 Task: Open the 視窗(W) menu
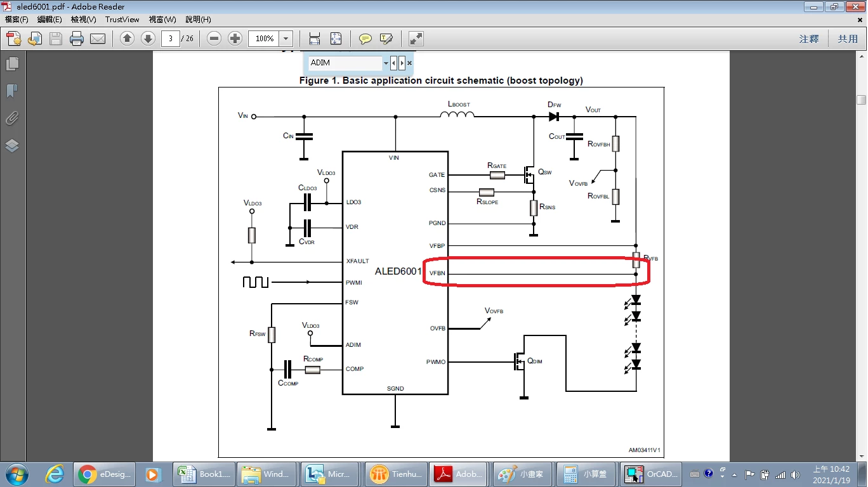162,20
